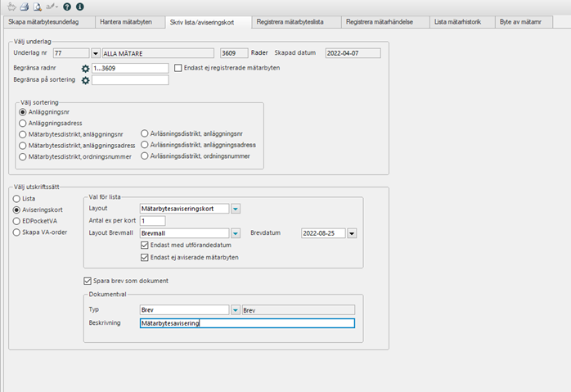Click the printer icon in the toolbar

pos(25,7)
